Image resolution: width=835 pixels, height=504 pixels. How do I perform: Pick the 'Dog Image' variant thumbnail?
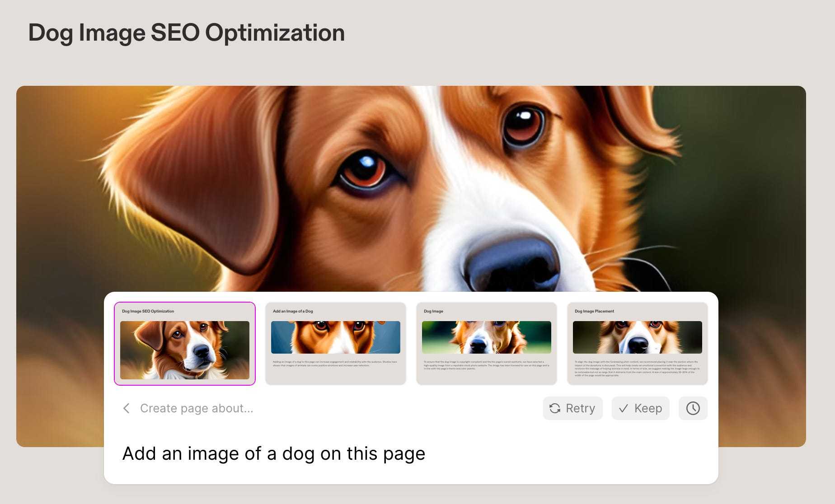(x=487, y=344)
